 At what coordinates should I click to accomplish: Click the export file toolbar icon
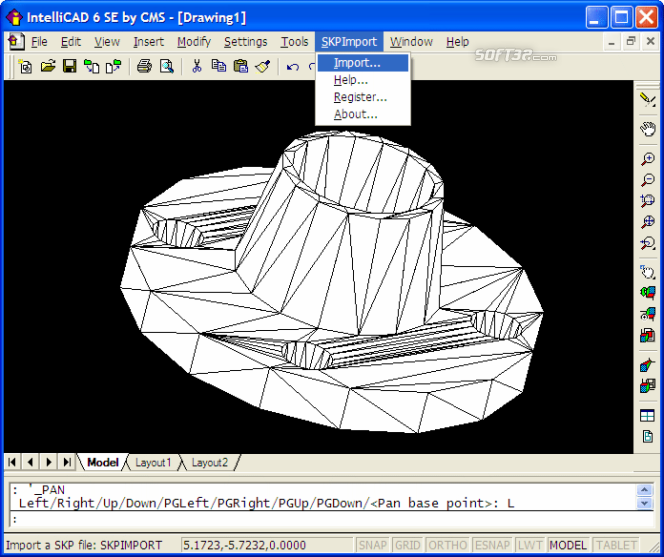113,66
